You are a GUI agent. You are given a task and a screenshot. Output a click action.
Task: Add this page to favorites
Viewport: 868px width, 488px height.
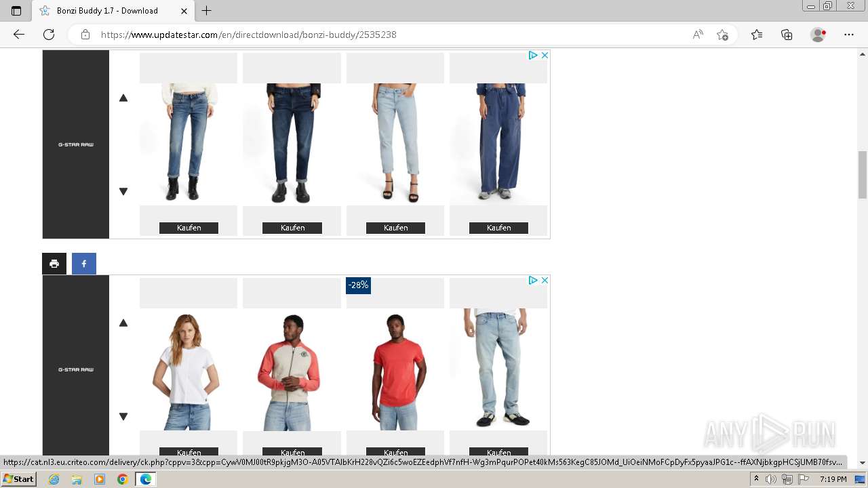(x=723, y=35)
